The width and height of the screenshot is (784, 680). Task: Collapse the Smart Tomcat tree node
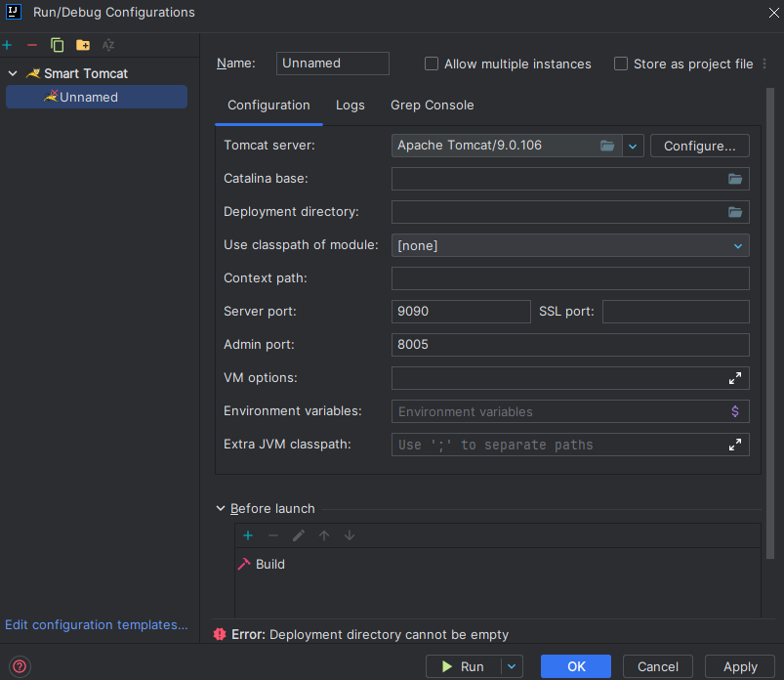click(13, 73)
